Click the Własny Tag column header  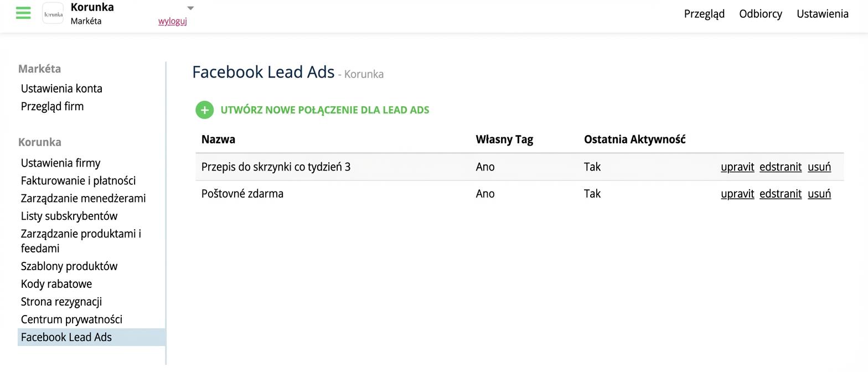pyautogui.click(x=504, y=139)
